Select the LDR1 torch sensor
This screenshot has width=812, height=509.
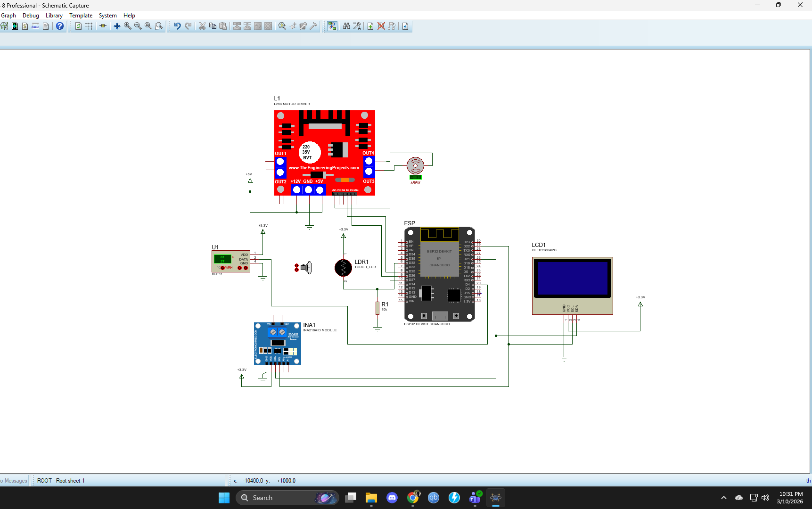click(x=344, y=268)
